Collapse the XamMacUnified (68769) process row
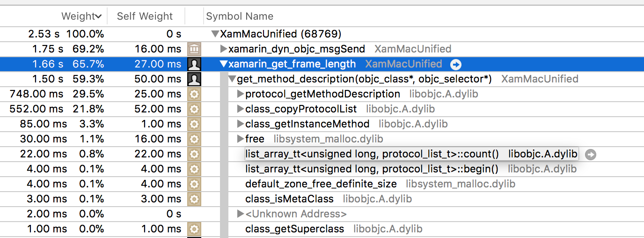The width and height of the screenshot is (644, 238). 215,34
